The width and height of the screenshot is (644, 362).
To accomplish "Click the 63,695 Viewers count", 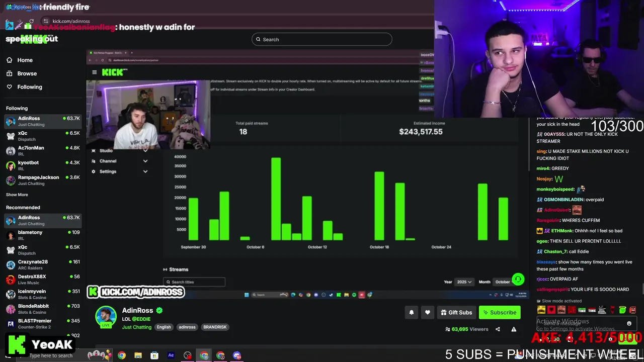I will (x=466, y=329).
